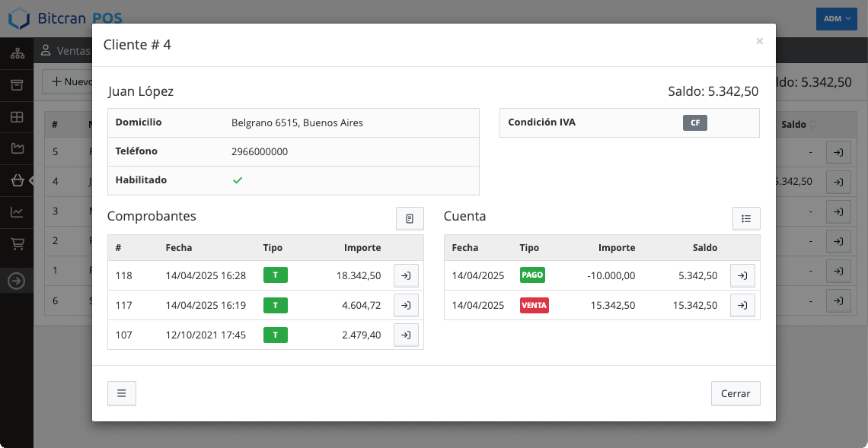Open details for comprobante 107
Screen dimensions: 868x448
pyautogui.click(x=406, y=335)
